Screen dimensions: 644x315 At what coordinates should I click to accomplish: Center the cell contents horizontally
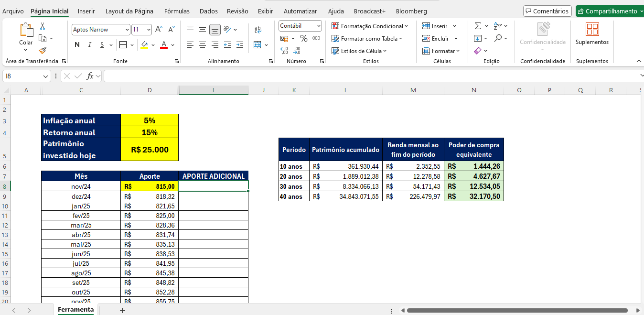(x=203, y=45)
